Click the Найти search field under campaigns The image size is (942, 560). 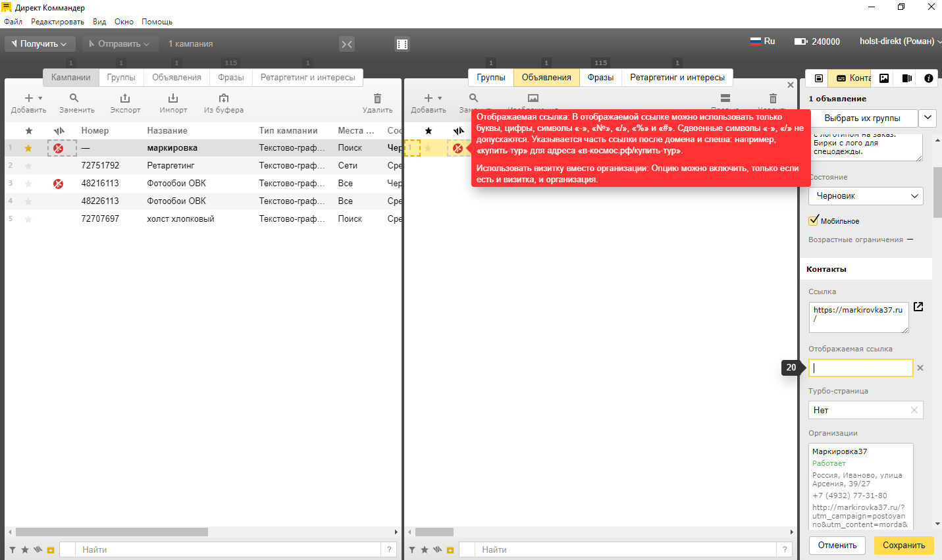click(228, 549)
